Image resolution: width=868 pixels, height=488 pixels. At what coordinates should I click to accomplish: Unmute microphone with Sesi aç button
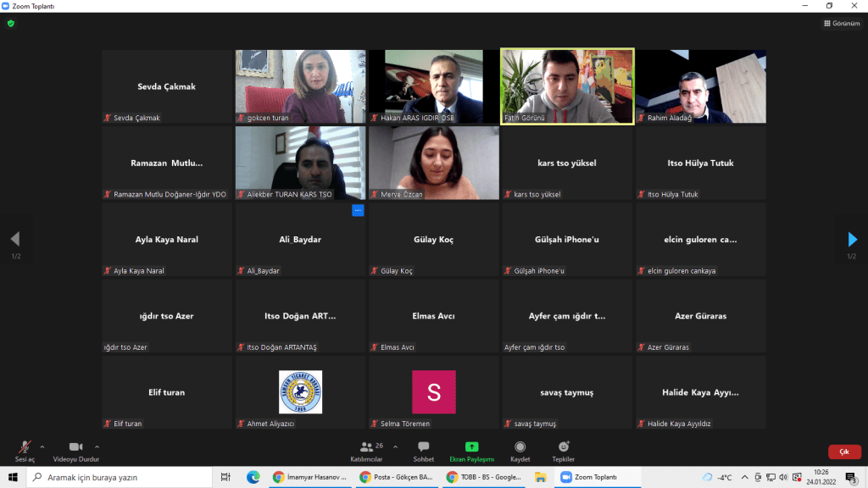25,450
